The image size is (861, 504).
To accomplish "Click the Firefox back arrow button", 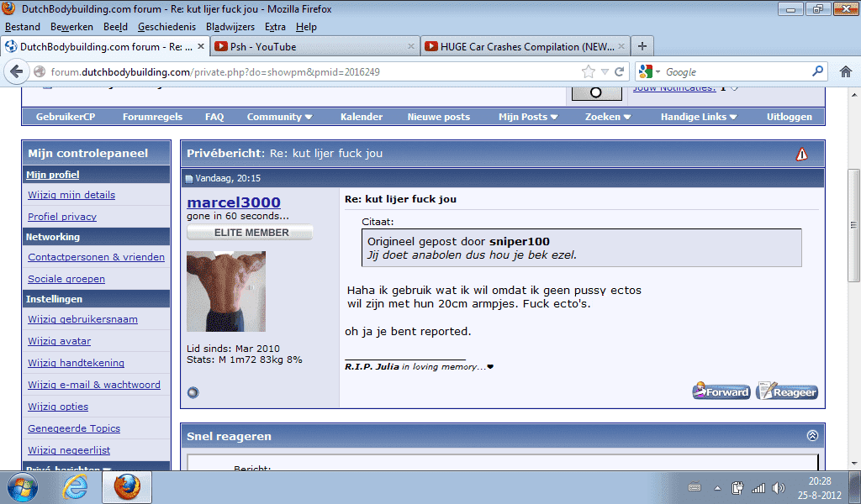I will (16, 72).
